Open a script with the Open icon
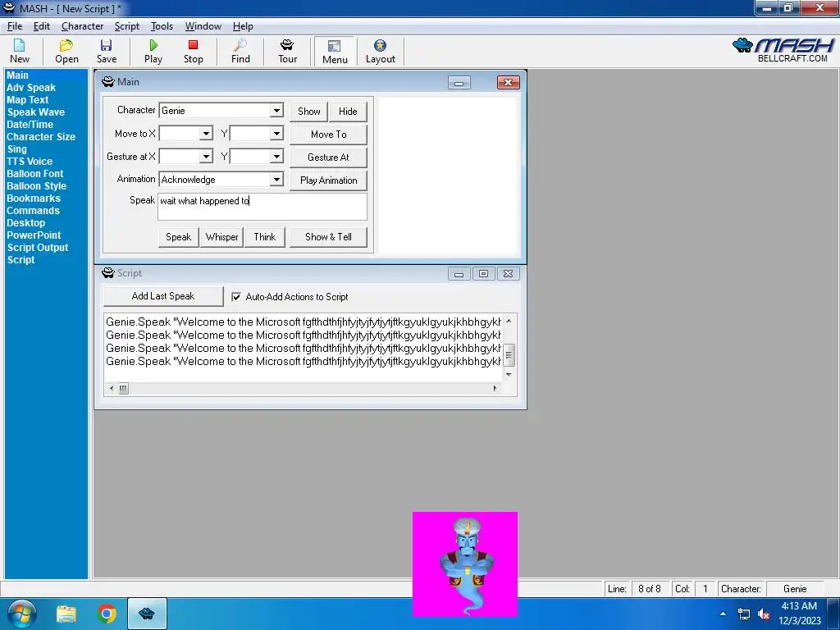840x630 pixels. (66, 52)
